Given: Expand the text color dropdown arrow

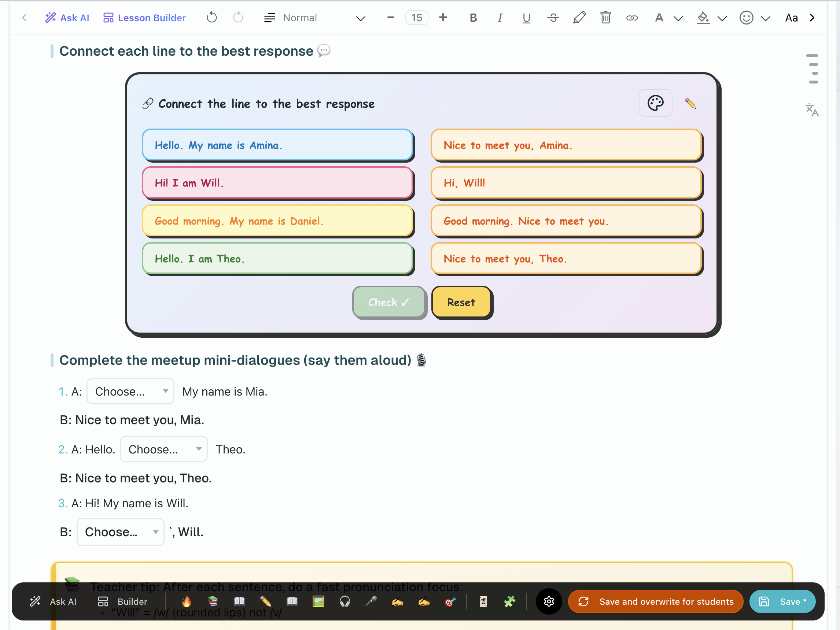Looking at the screenshot, I should [678, 18].
